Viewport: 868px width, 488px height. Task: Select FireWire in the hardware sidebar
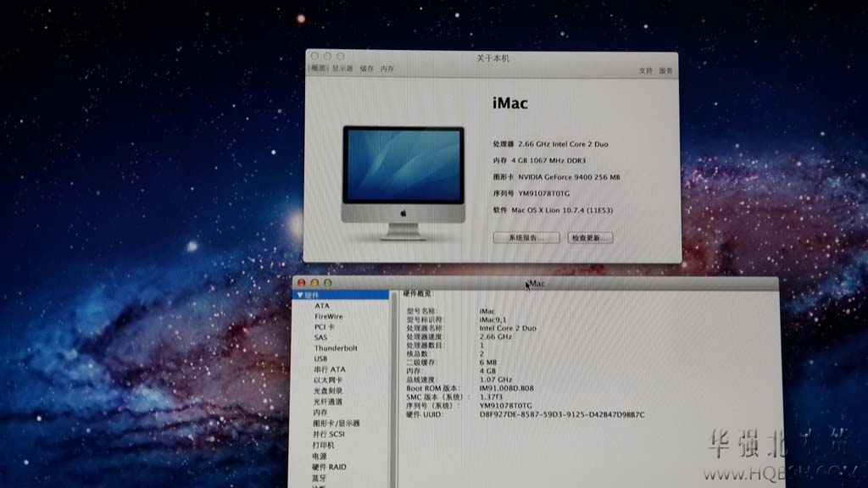click(x=328, y=317)
